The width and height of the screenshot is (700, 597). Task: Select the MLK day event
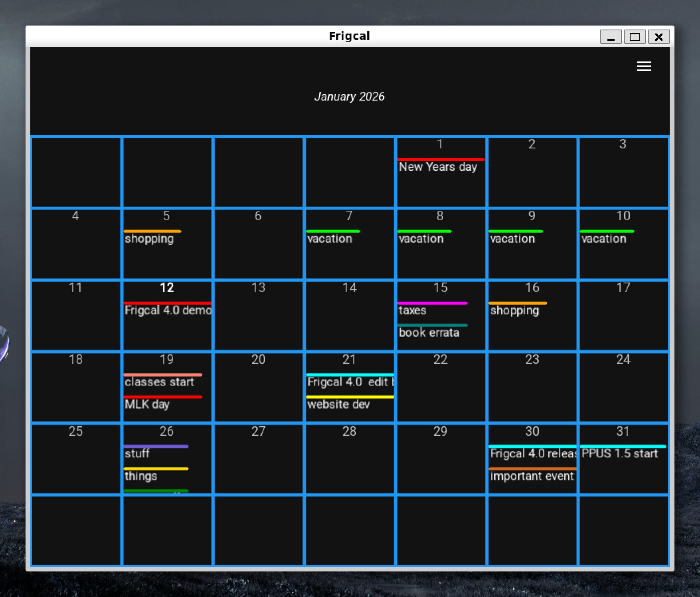click(147, 404)
